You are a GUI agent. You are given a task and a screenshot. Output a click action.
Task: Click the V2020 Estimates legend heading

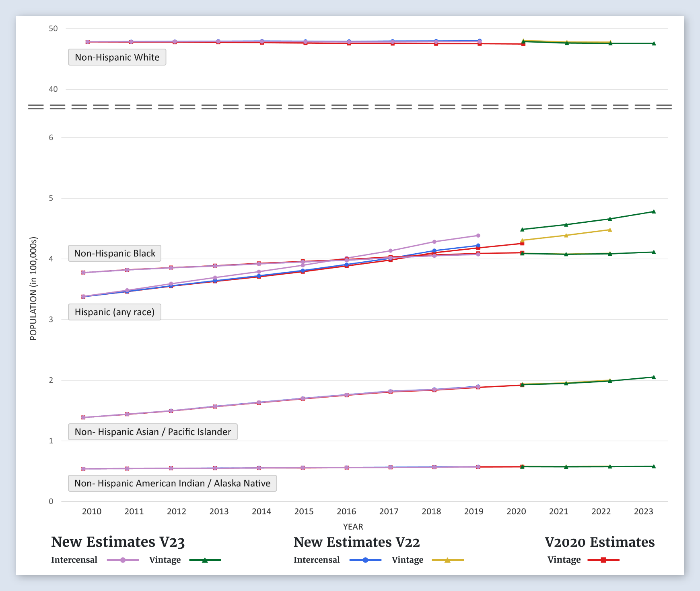[599, 542]
